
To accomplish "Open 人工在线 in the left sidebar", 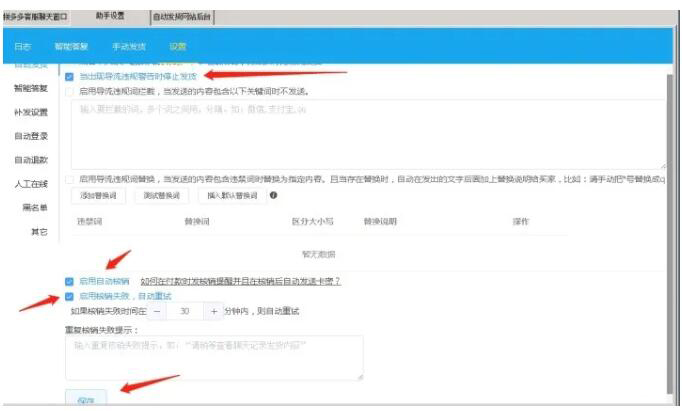I will pyautogui.click(x=31, y=184).
